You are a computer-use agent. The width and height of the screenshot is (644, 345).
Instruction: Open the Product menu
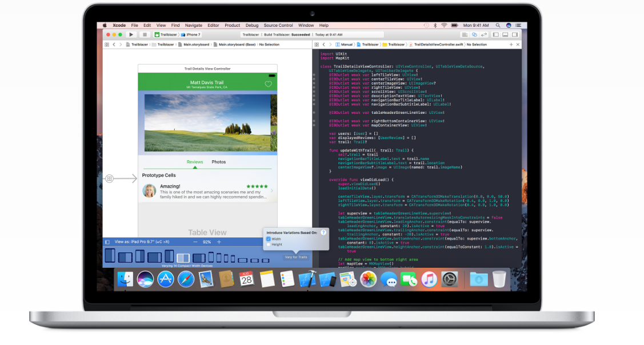point(233,25)
